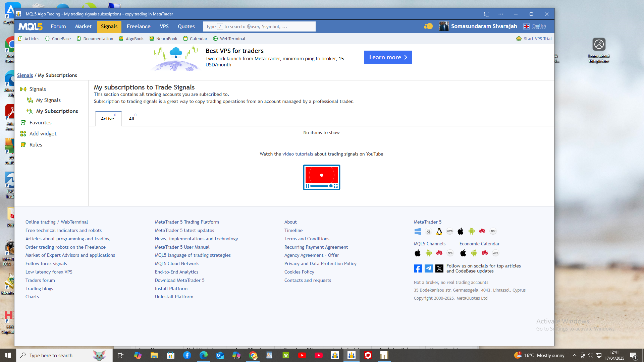This screenshot has height=362, width=644.
Task: Follow the video tutorials link
Action: [x=298, y=154]
